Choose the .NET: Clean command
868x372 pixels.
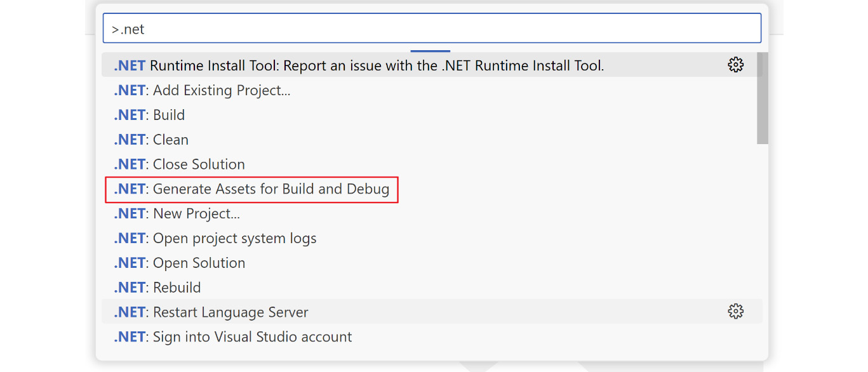[432, 140]
